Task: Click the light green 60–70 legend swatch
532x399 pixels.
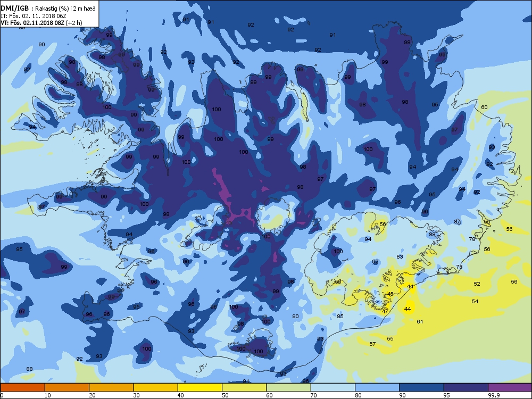Action: (288, 387)
